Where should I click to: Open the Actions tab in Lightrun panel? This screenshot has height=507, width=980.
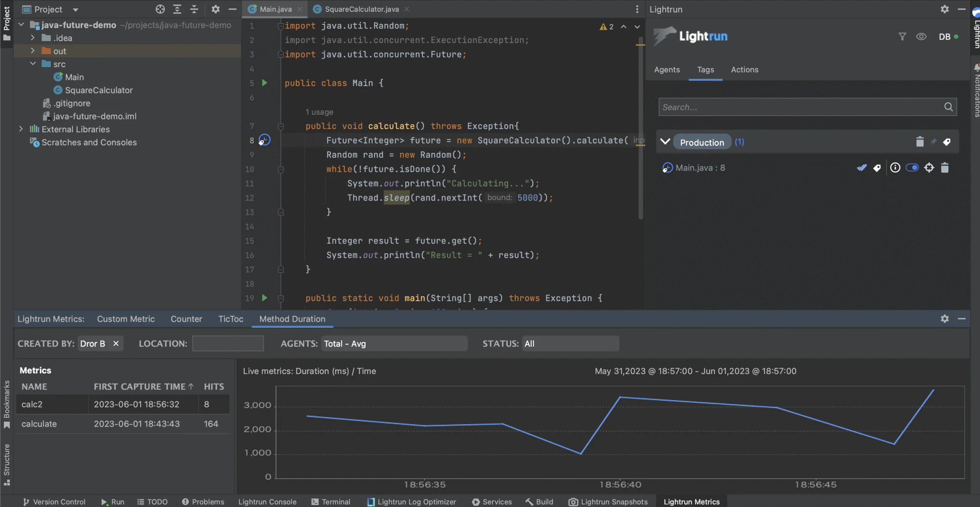744,70
